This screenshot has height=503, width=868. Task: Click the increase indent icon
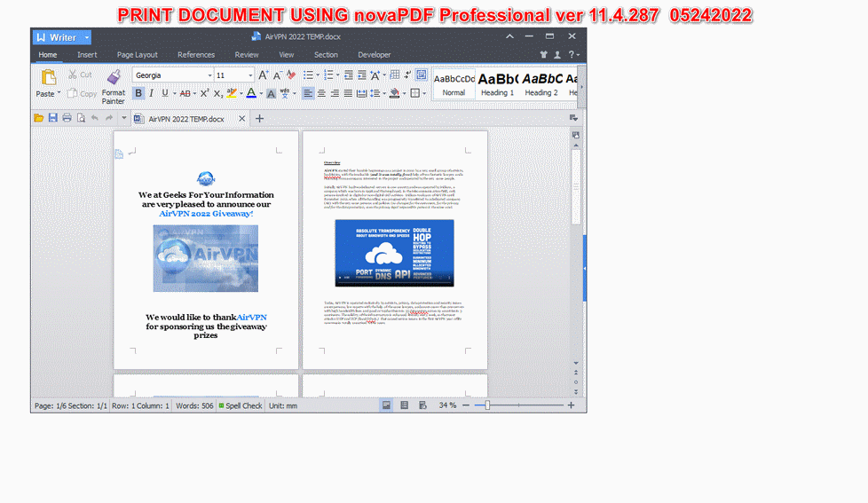[361, 75]
